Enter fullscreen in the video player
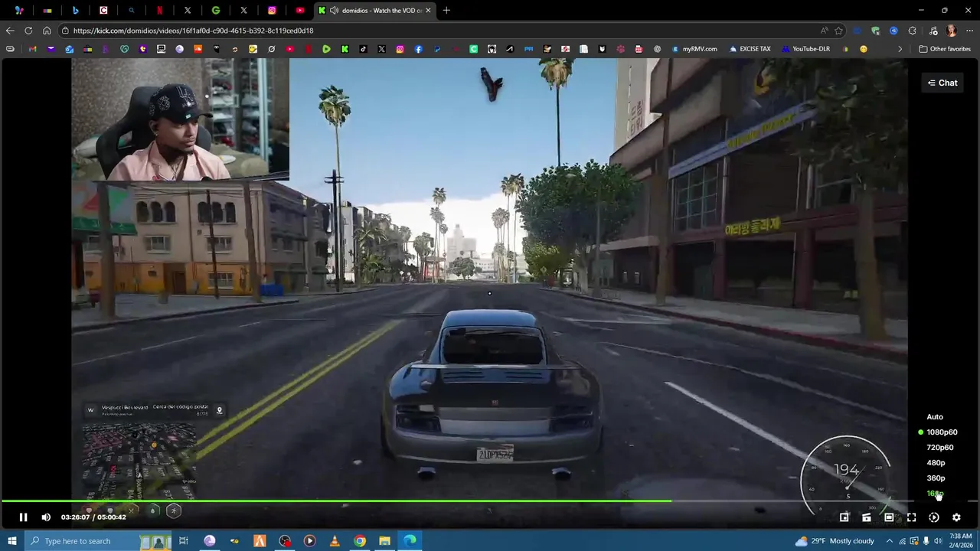Image resolution: width=980 pixels, height=551 pixels. [911, 517]
